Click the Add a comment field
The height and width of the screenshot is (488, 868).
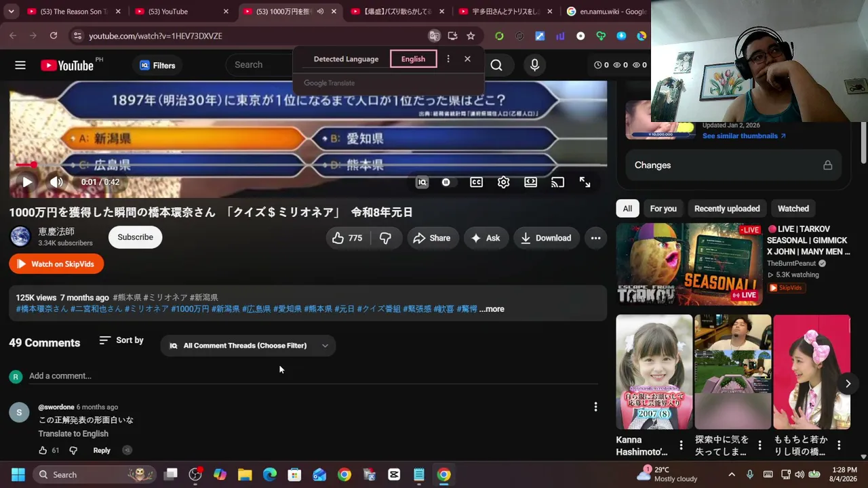[313, 376]
